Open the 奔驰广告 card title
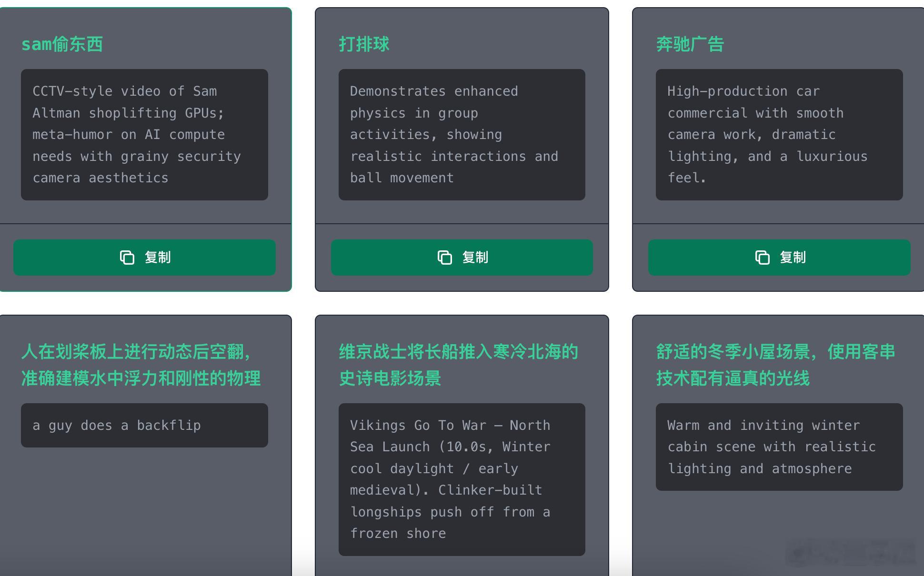924x576 pixels. coord(690,44)
